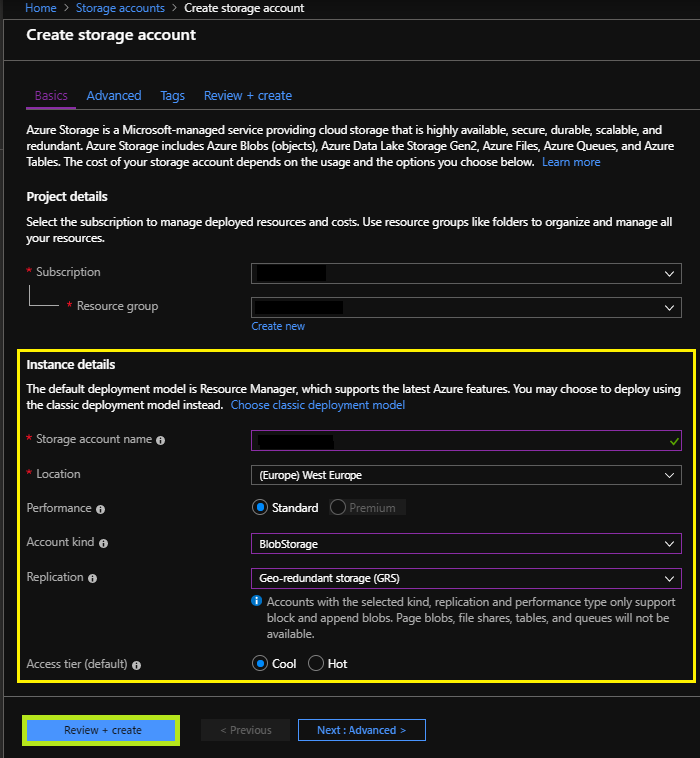
Task: Choose the Hot access tier
Action: point(316,663)
